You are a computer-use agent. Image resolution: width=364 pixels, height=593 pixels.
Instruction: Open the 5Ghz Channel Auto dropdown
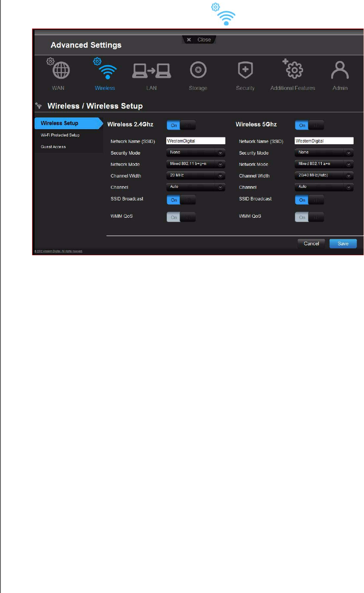click(x=324, y=187)
